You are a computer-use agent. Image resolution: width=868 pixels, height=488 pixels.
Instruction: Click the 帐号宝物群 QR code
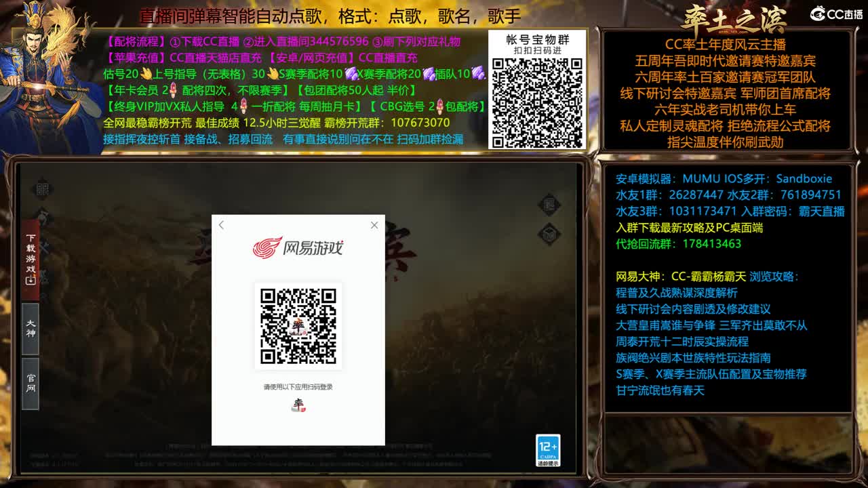[537, 103]
